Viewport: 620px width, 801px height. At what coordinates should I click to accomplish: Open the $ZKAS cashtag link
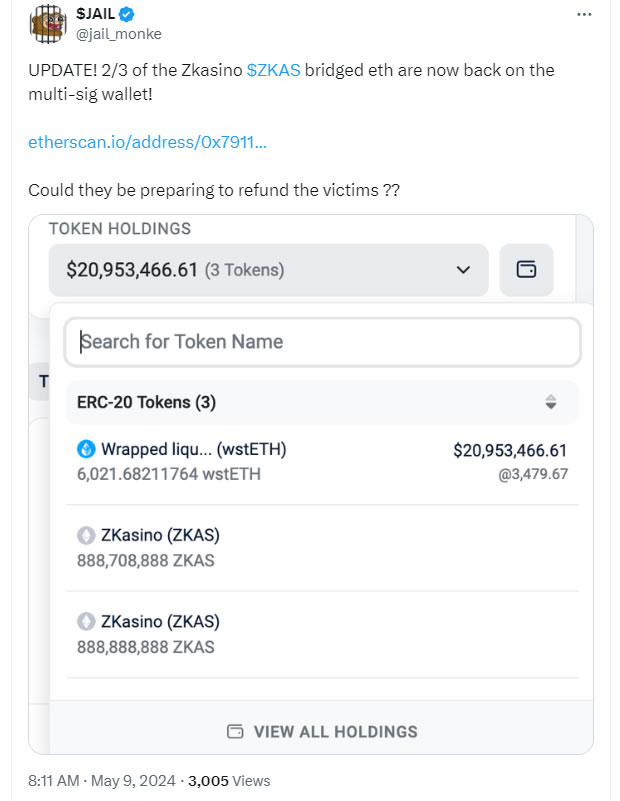click(x=273, y=70)
